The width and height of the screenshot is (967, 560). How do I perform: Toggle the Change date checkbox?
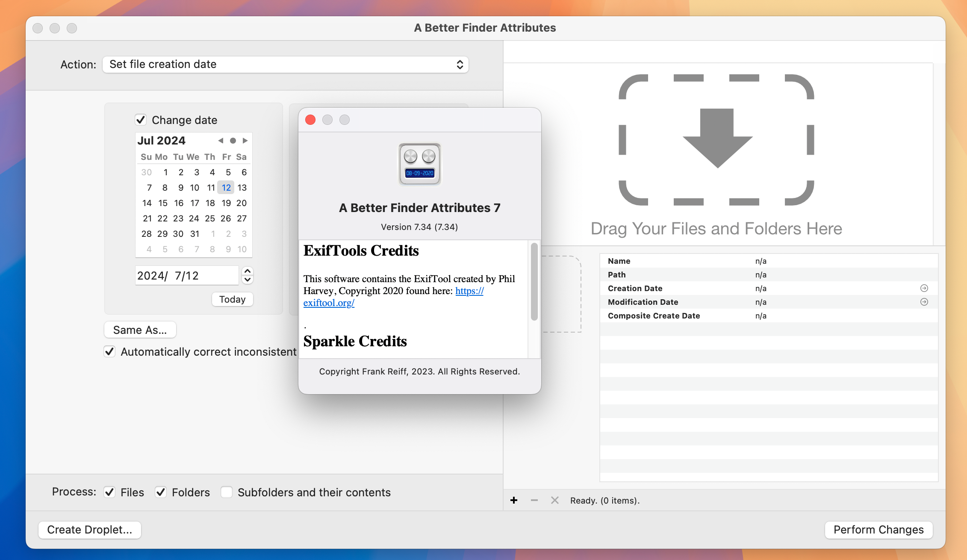[141, 120]
